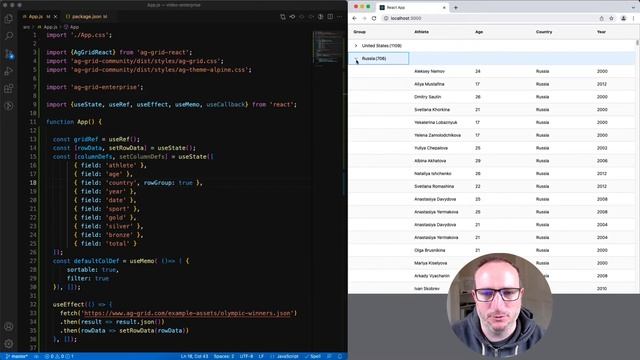Select the Yekaterina Lobaznyuk athlete cell
The height and width of the screenshot is (360, 640).
[436, 122]
